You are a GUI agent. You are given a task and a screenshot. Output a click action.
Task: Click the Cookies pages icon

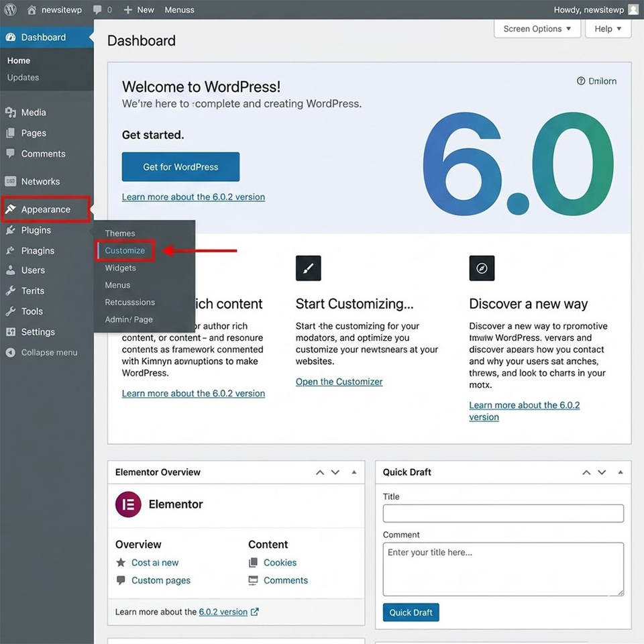coord(253,562)
